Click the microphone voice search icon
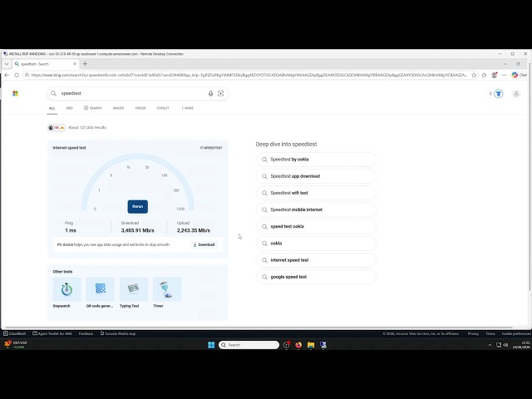This screenshot has width=532, height=399. pos(210,94)
